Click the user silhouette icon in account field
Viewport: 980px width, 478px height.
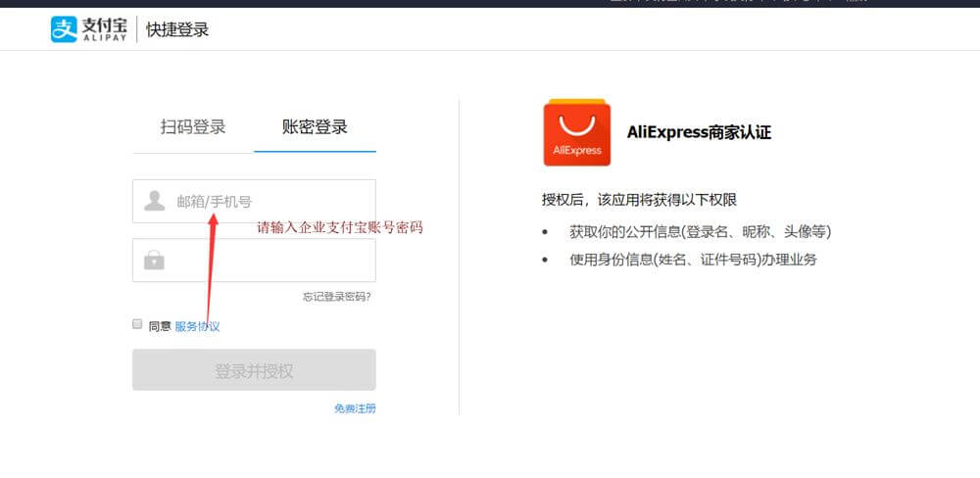pyautogui.click(x=154, y=202)
